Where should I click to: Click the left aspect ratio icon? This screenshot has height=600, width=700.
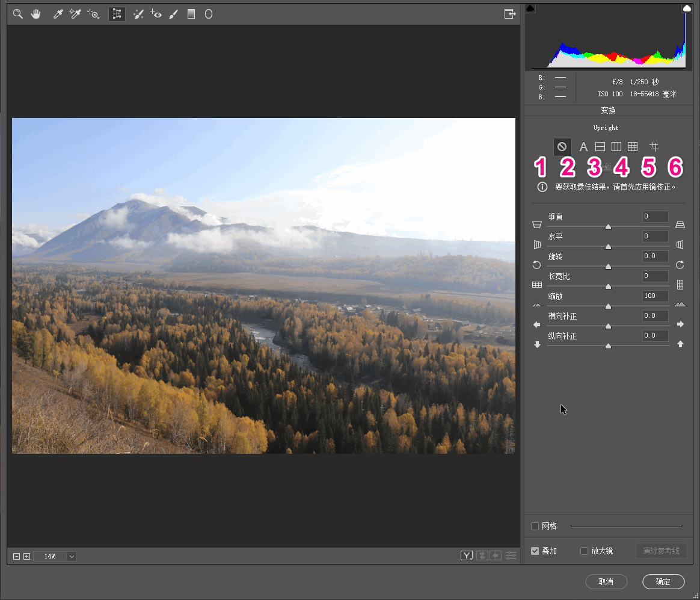tap(537, 285)
